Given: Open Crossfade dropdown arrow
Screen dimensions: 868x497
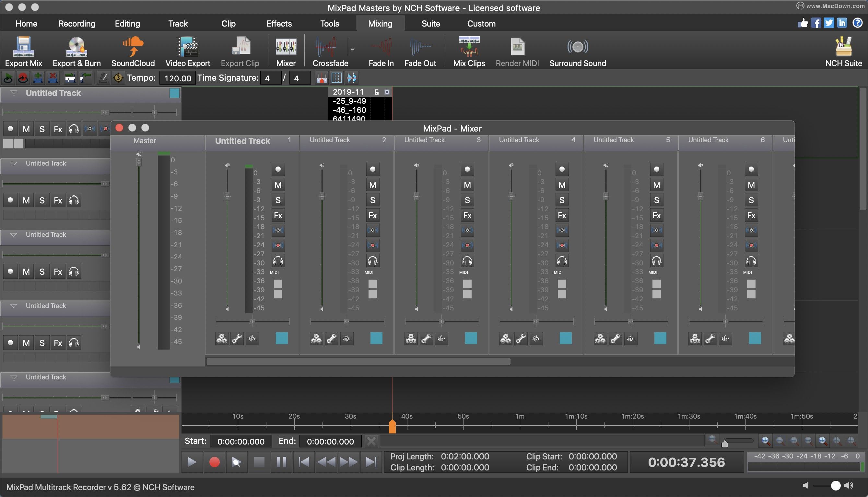Looking at the screenshot, I should 352,50.
